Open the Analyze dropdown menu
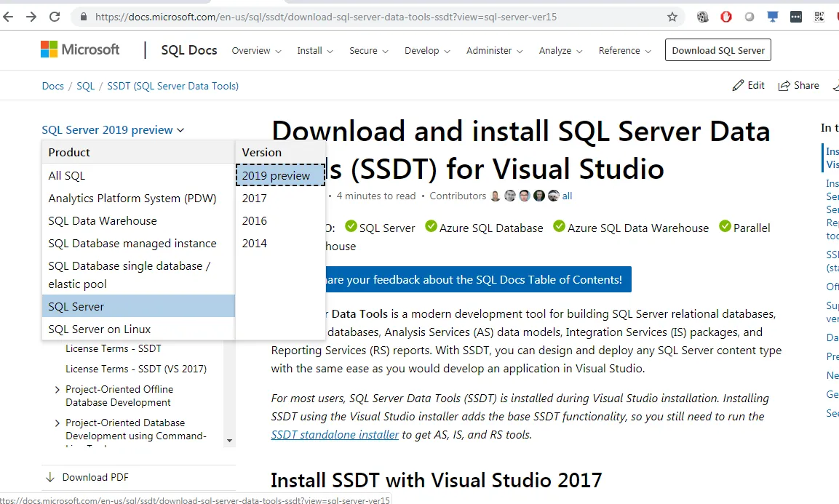 [x=560, y=50]
